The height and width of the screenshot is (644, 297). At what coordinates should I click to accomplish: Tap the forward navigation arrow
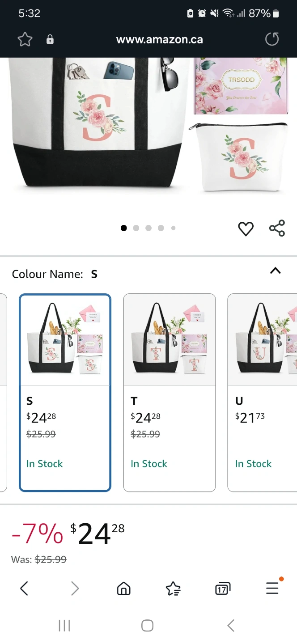click(x=75, y=589)
